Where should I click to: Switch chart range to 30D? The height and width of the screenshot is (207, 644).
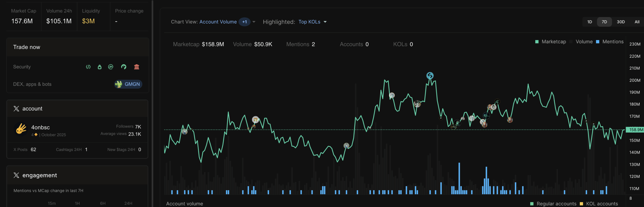click(x=621, y=22)
